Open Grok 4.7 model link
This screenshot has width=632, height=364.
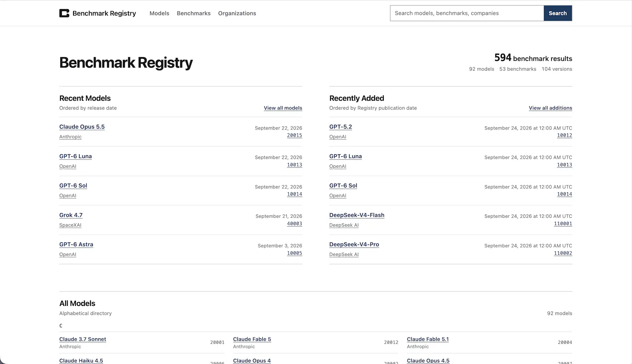click(71, 215)
